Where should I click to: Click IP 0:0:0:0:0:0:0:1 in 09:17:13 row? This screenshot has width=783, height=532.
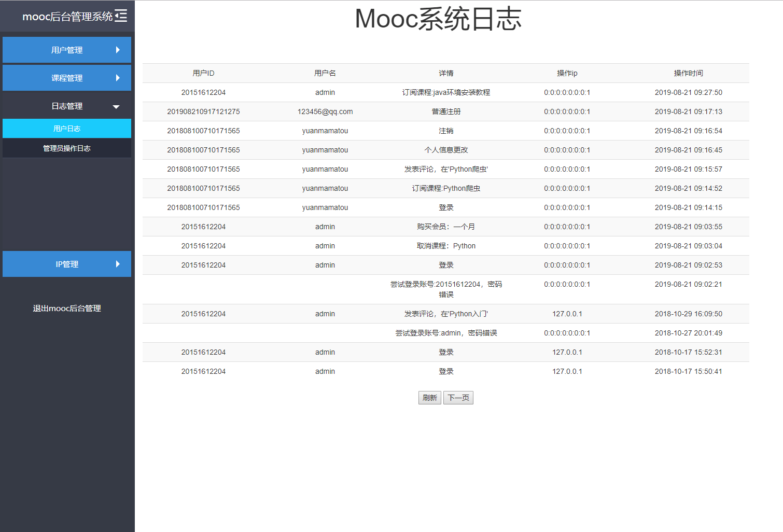point(567,111)
